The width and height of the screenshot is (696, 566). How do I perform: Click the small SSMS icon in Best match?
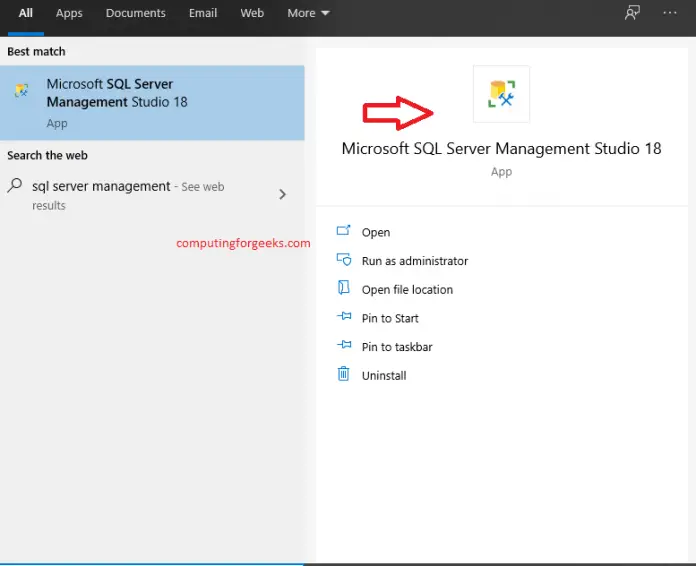(21, 90)
